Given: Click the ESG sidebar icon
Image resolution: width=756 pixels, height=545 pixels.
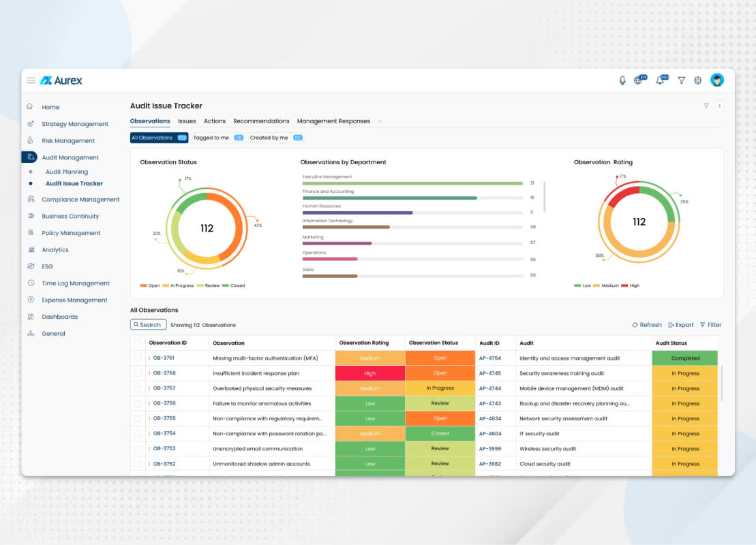Looking at the screenshot, I should click(31, 266).
